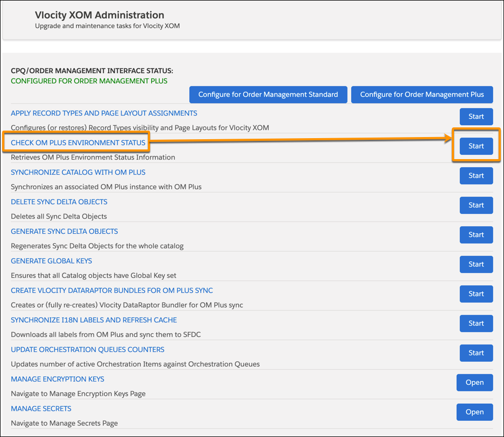Click Synchronize I18N Labels and Refresh Cache link
Viewport: 504px width, 437px height.
pos(94,320)
